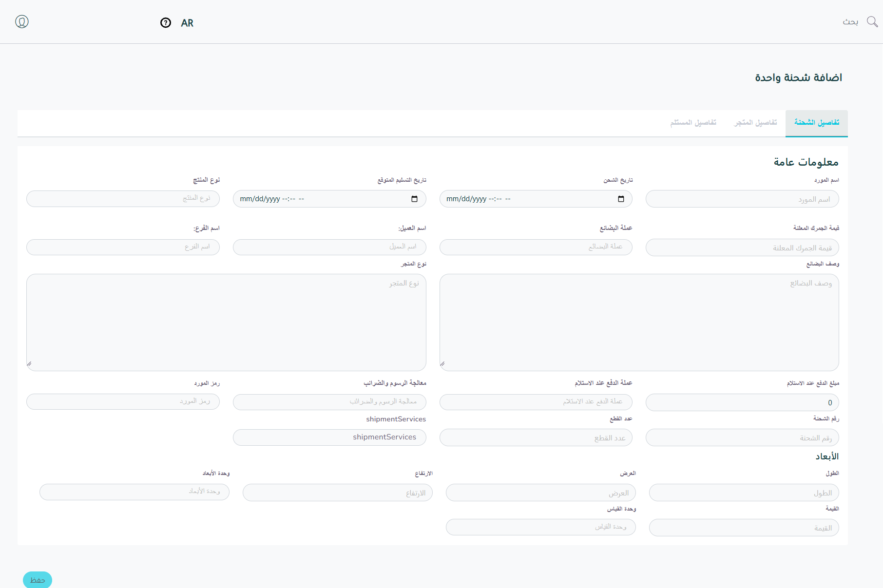Image resolution: width=883 pixels, height=588 pixels.
Task: Open the help question mark icon
Action: pos(166,23)
